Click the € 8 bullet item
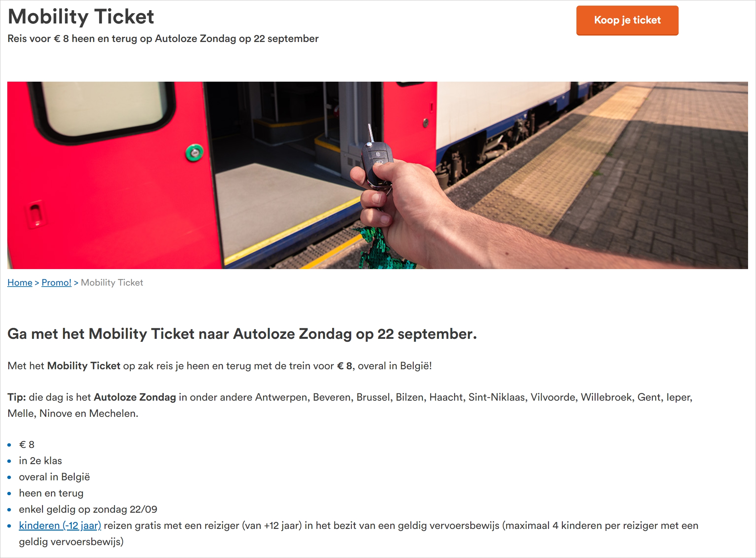 (27, 445)
